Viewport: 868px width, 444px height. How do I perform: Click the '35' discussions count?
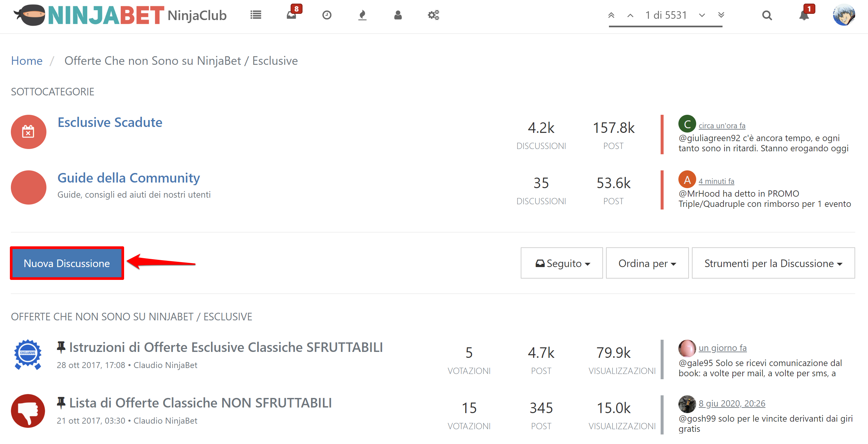coord(541,183)
